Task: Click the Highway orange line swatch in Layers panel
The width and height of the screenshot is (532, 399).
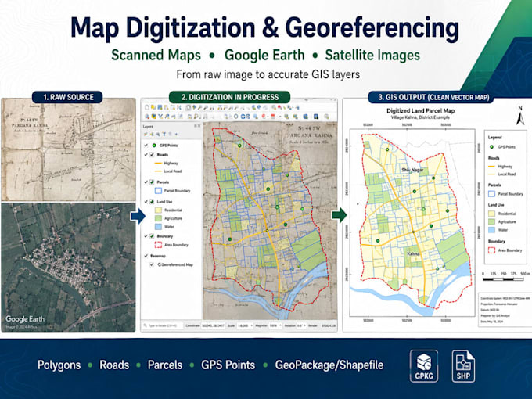Action: coord(158,164)
